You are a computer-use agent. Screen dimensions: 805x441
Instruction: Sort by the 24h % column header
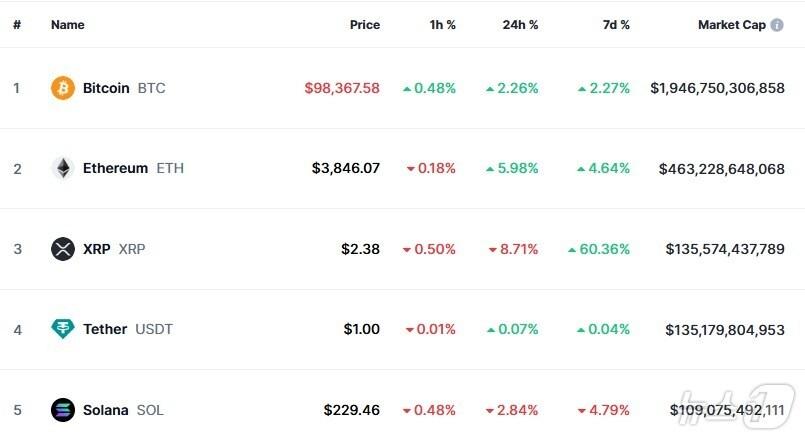click(x=520, y=25)
